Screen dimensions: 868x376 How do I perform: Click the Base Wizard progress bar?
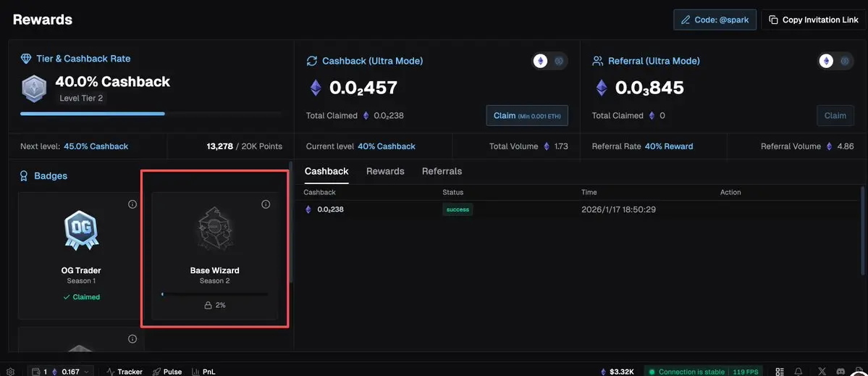tap(215, 295)
